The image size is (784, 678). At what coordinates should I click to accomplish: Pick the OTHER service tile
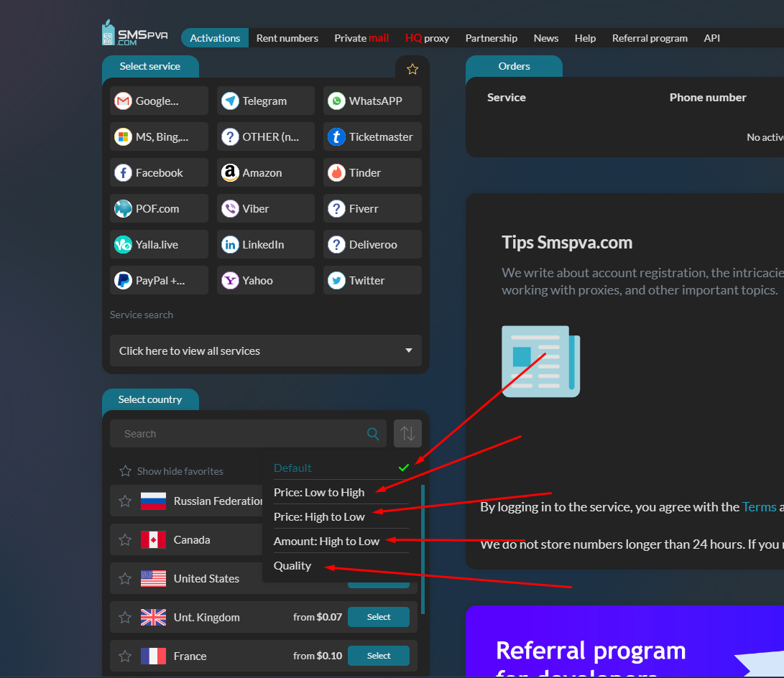point(265,137)
